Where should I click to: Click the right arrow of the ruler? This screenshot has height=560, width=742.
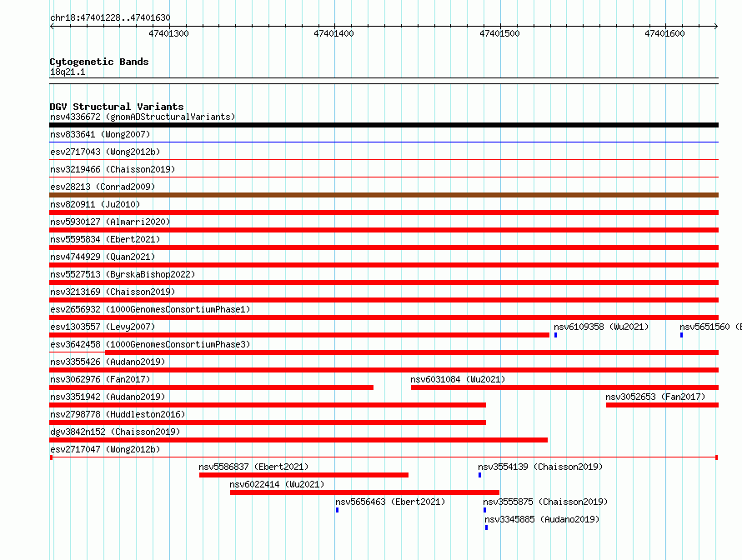coord(716,26)
